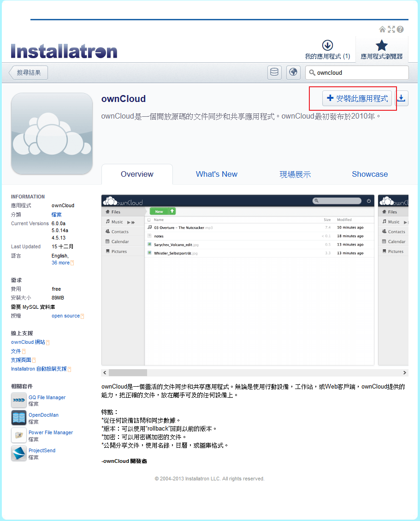Open the What's New tab
420x521 pixels.
[x=217, y=174]
